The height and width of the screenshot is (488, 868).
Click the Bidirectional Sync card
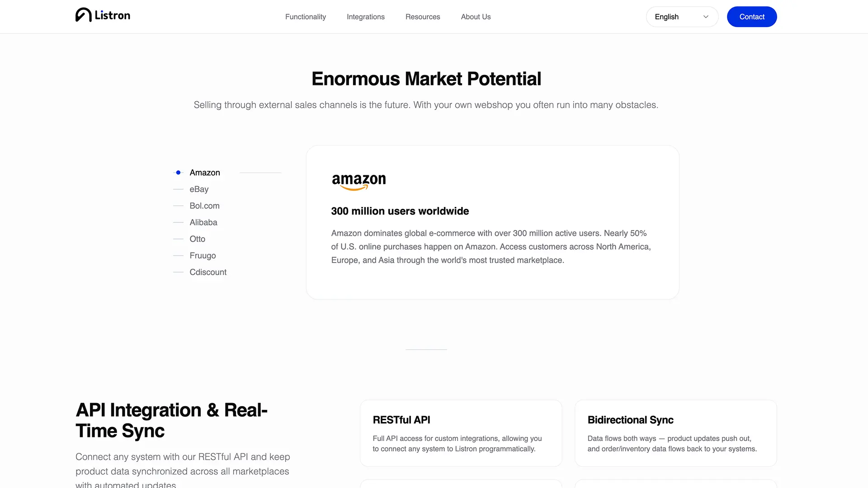point(675,433)
